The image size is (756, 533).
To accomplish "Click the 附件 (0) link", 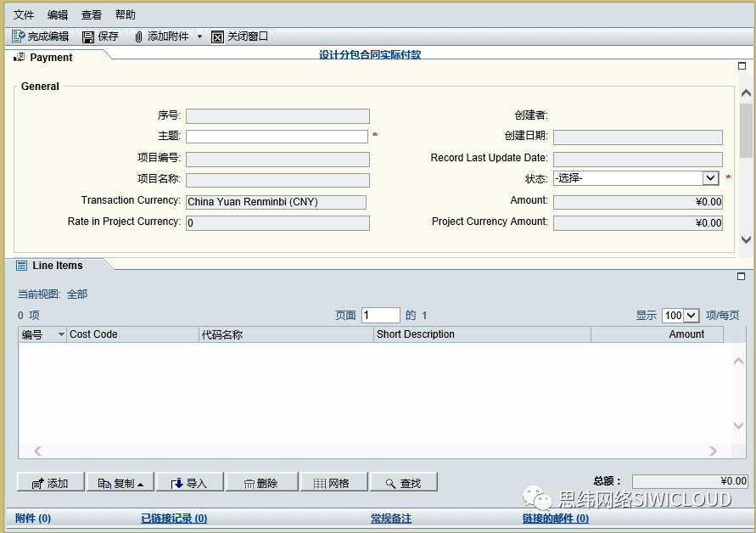I will pos(33,519).
